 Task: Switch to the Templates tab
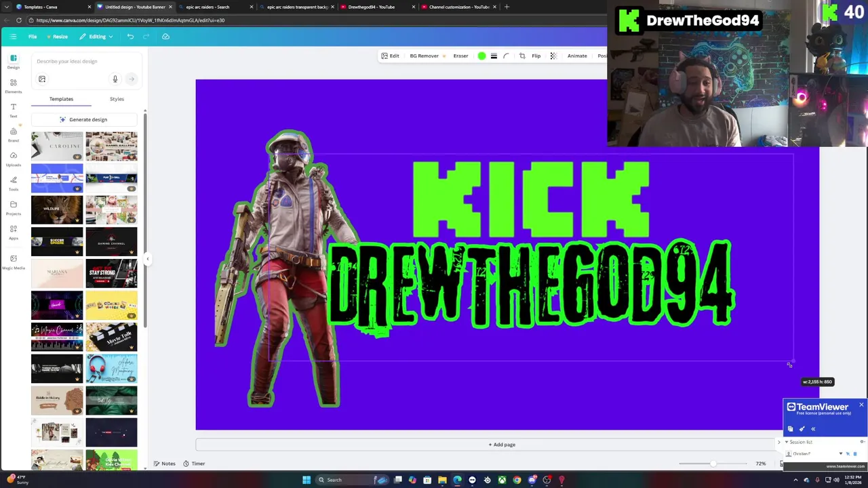click(x=61, y=99)
